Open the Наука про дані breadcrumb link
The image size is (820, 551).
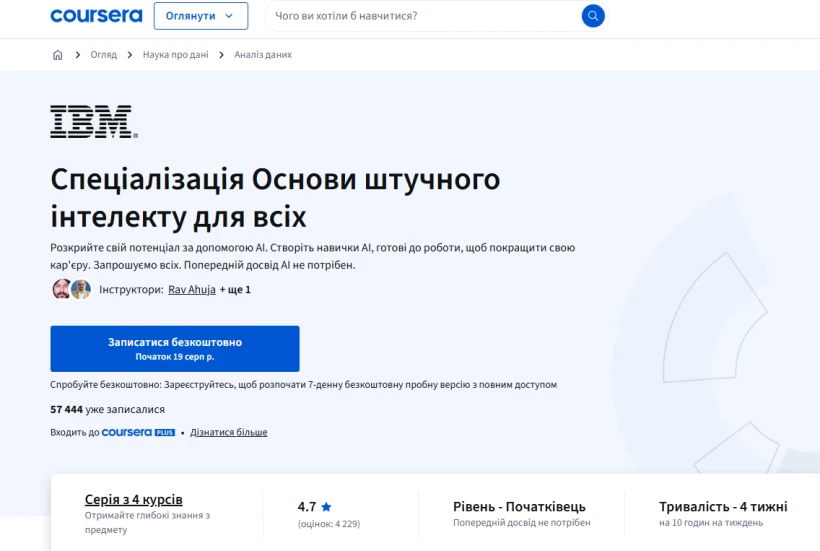tap(176, 54)
